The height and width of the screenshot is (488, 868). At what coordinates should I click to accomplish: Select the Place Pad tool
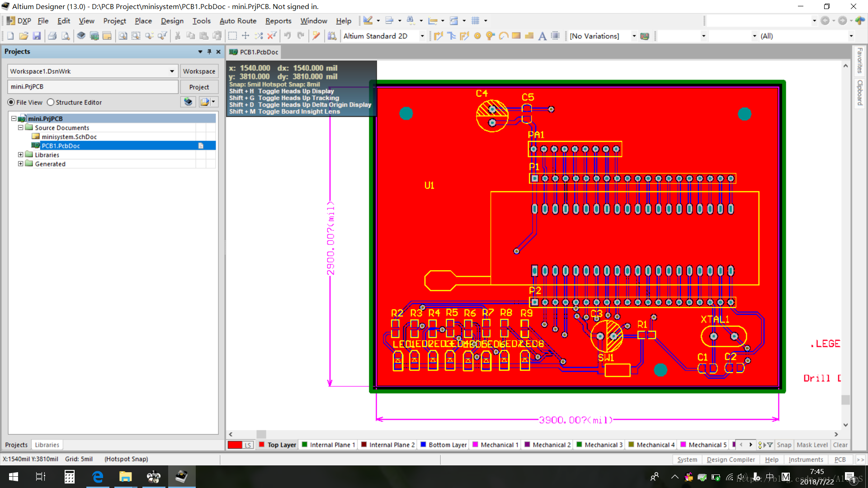click(x=477, y=36)
